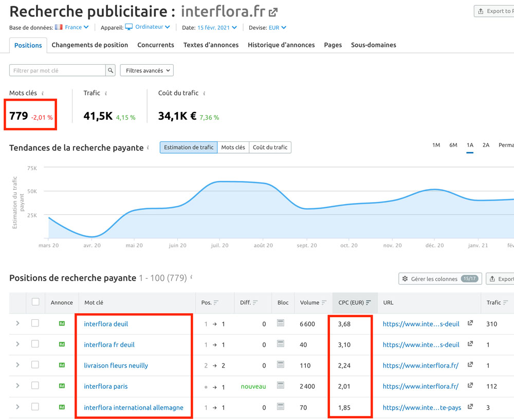514x420 pixels.
Task: Open the Concurrents tab
Action: click(156, 45)
